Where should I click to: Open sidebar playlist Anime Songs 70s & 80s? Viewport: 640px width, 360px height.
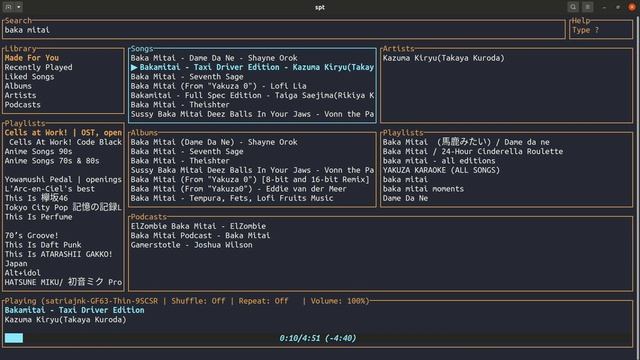[x=52, y=161]
